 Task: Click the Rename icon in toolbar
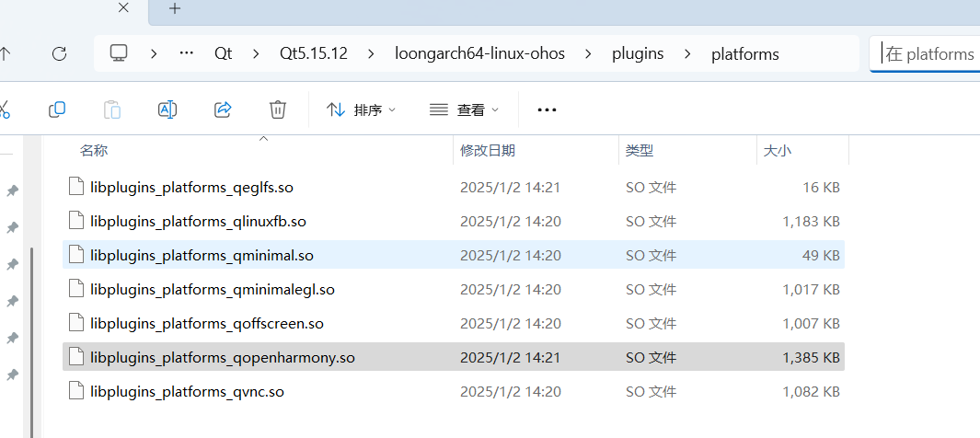(167, 109)
